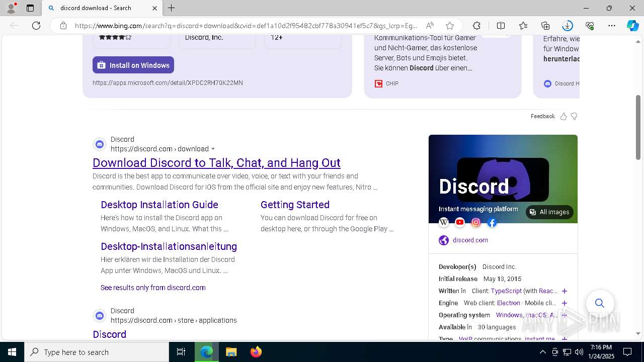Screen dimensions: 644x362
Task: Open the TypeScript link
Action: pos(506,291)
